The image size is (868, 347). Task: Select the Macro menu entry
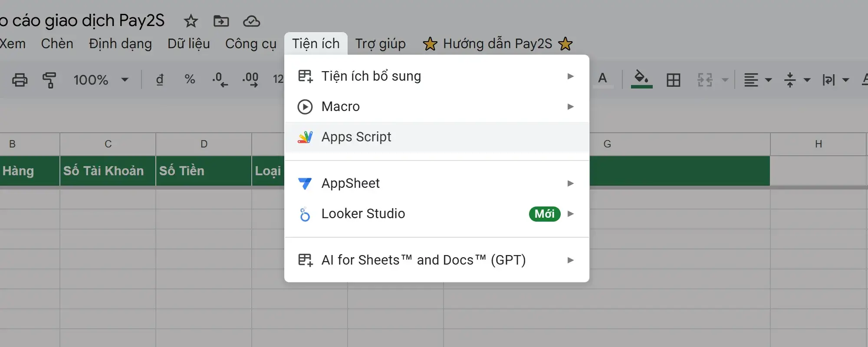[x=437, y=107]
